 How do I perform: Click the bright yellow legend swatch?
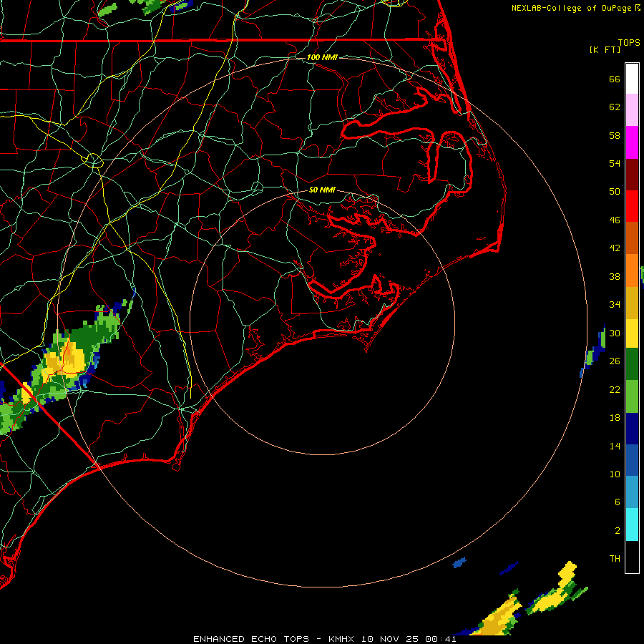pos(632,333)
